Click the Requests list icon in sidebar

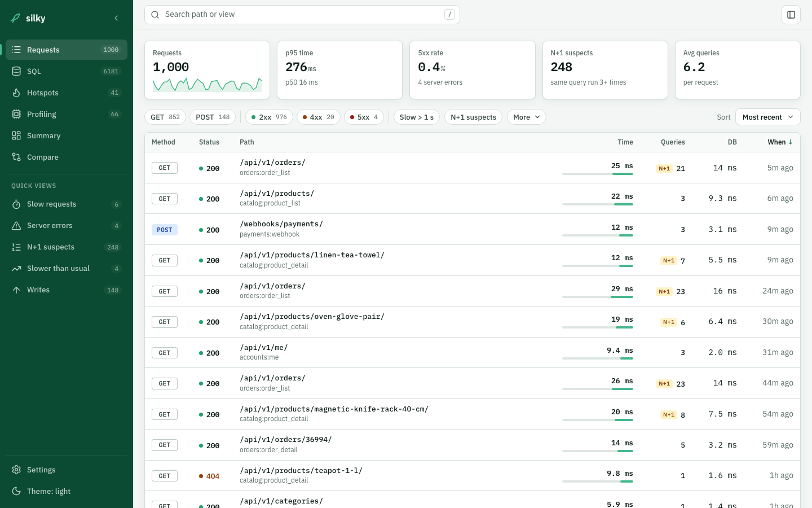click(x=16, y=50)
